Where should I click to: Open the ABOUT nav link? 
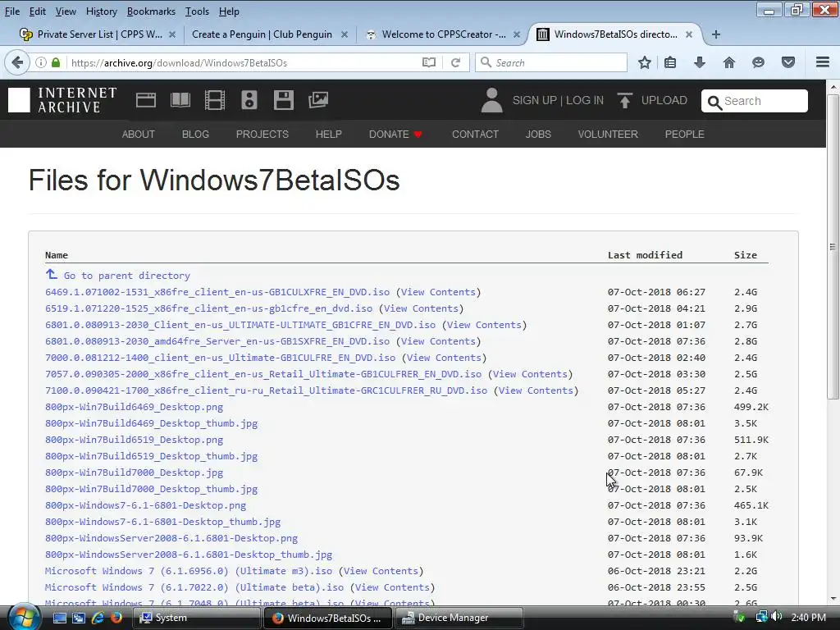tap(138, 134)
